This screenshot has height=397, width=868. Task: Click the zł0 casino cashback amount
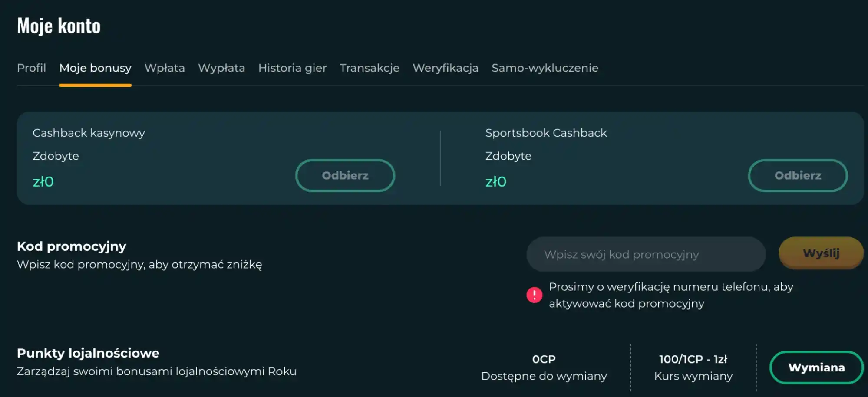(43, 181)
